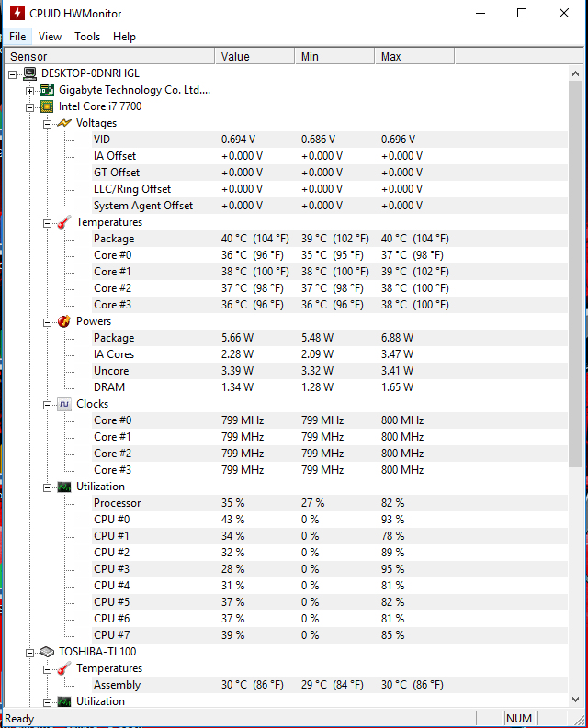Click the Min column header
Screen dimensions: 588x728
[x=334, y=57]
